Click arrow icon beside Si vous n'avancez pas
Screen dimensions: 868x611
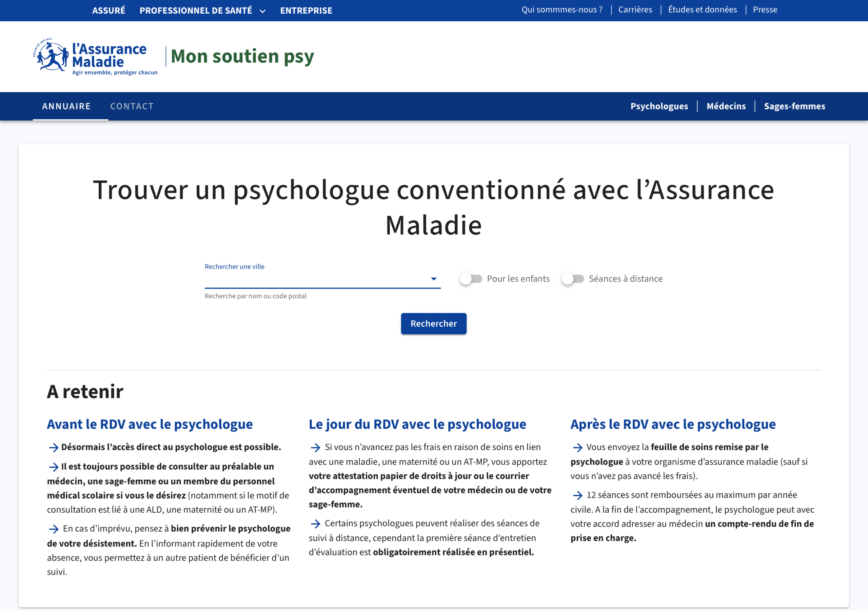coord(315,448)
